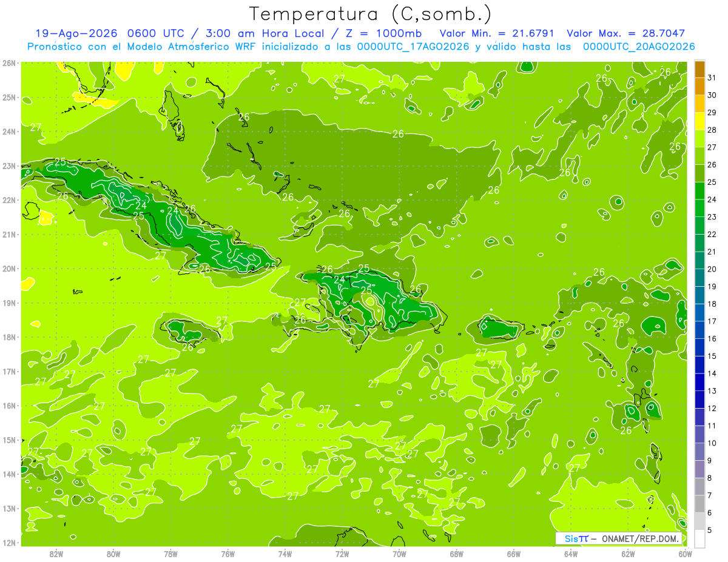Viewport: 728px width, 562px height.
Task: Click dark blue legend swatch between 13 and 14
Action: tap(699, 382)
